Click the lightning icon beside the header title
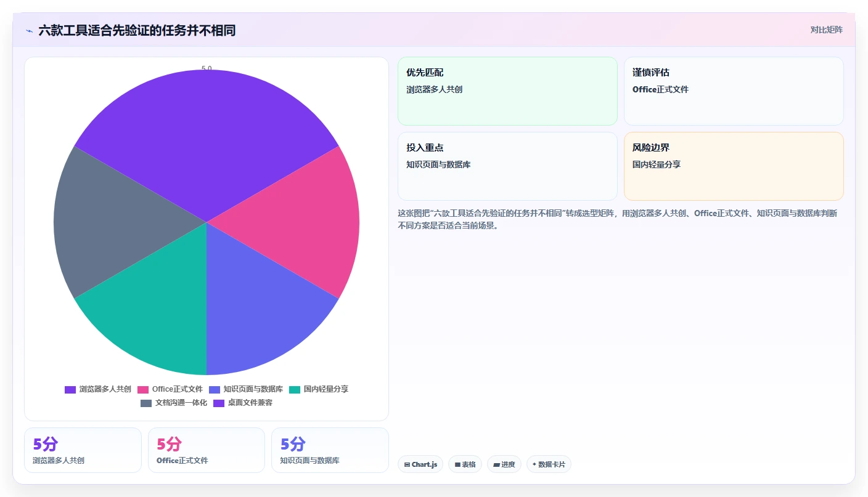The image size is (868, 497). pos(29,31)
